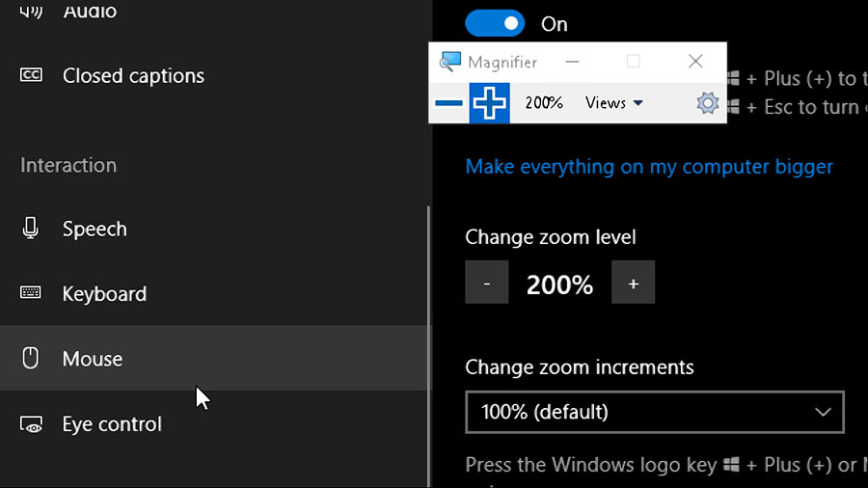
Task: Close the Magnifier window
Action: [x=695, y=62]
